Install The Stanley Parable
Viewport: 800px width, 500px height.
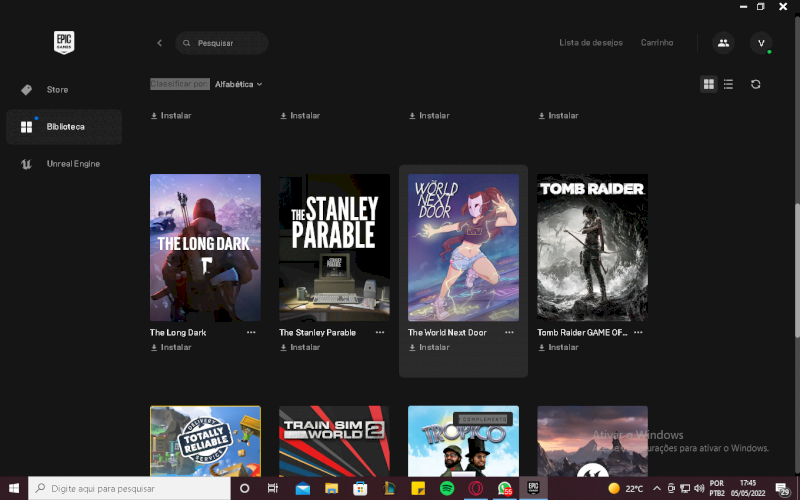pos(300,347)
